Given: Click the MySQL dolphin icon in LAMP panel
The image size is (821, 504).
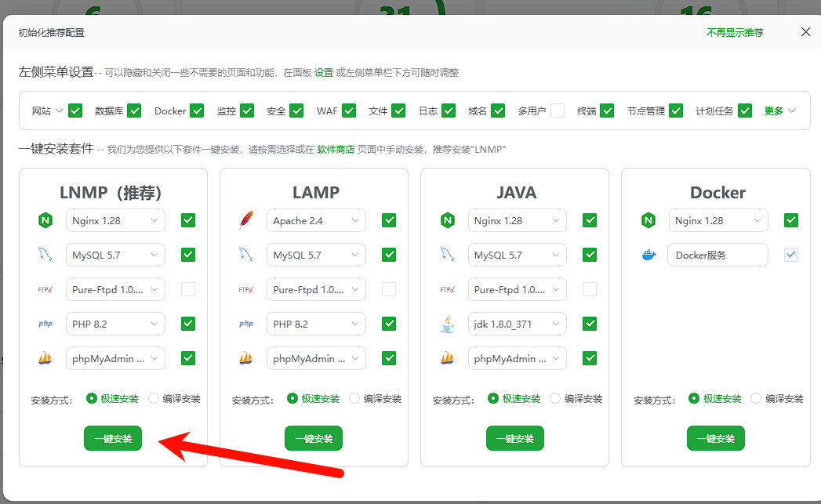Looking at the screenshot, I should [x=245, y=255].
